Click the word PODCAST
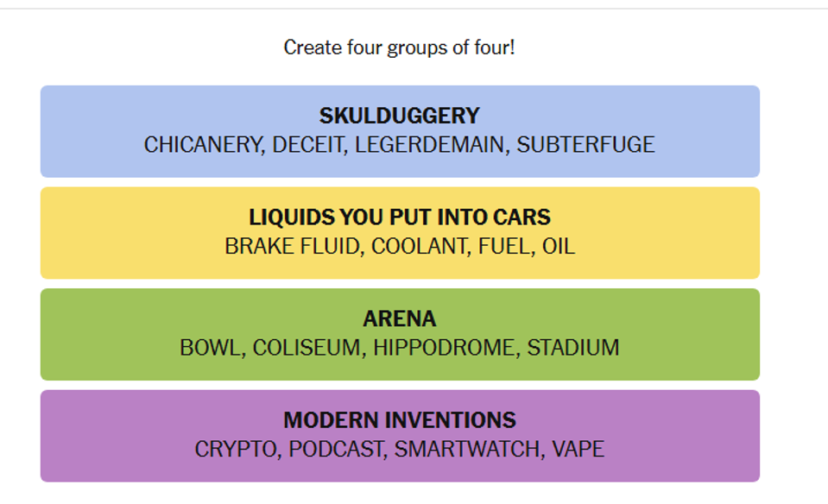 pos(337,449)
